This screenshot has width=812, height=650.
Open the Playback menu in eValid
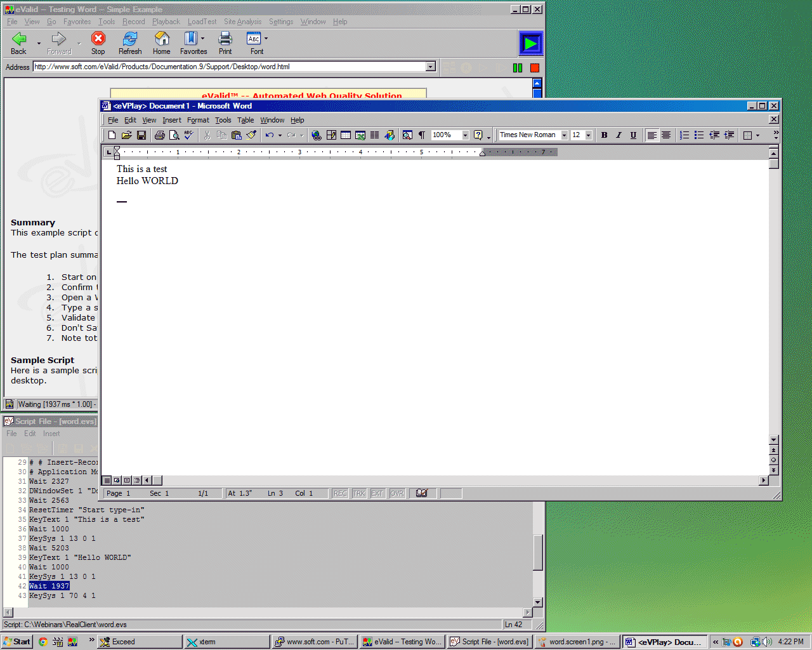point(166,22)
